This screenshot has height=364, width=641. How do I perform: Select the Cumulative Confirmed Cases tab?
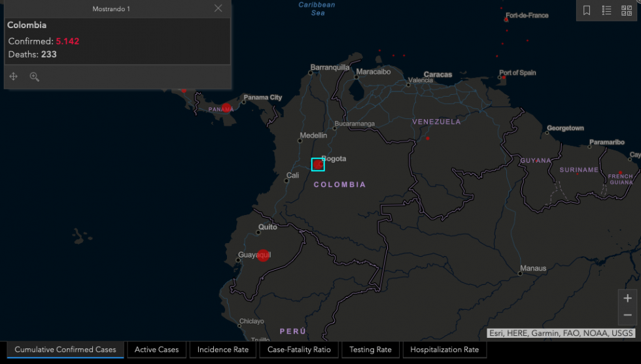point(65,350)
